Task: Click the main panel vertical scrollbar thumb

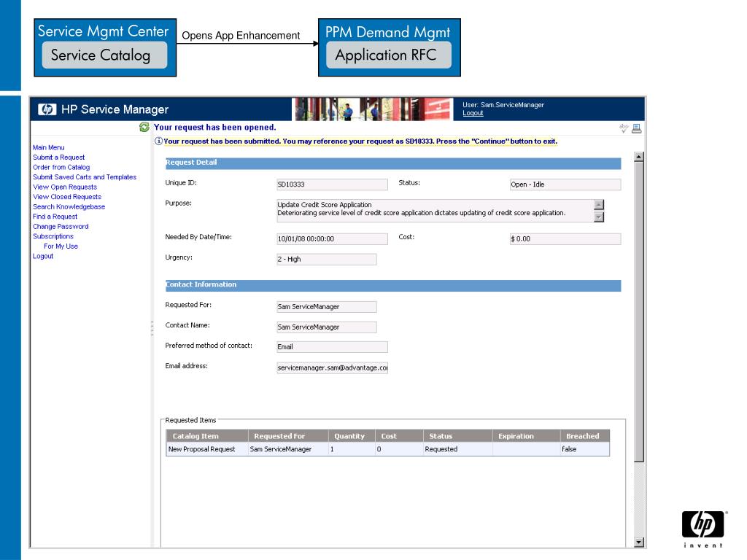Action: [x=639, y=311]
